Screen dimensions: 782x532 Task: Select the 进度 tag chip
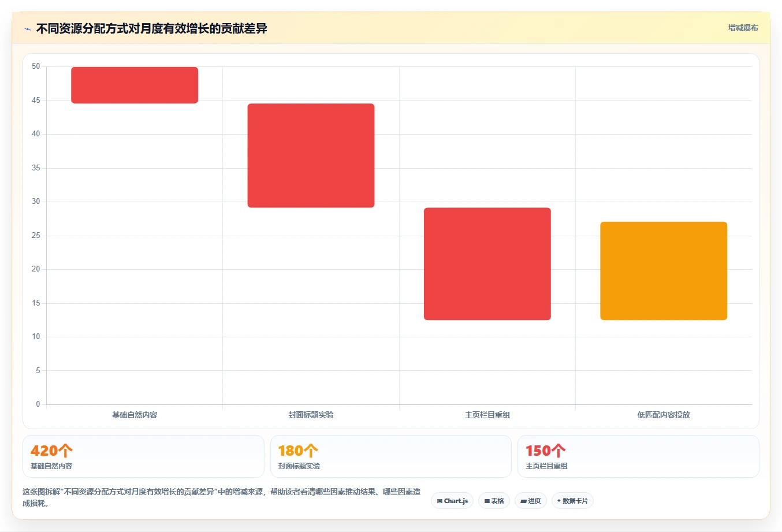[531, 501]
